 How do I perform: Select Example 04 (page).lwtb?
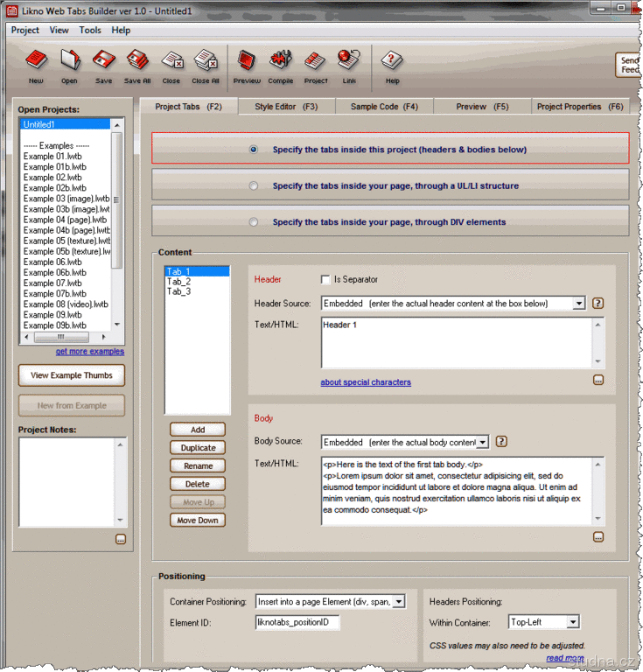pyautogui.click(x=65, y=220)
